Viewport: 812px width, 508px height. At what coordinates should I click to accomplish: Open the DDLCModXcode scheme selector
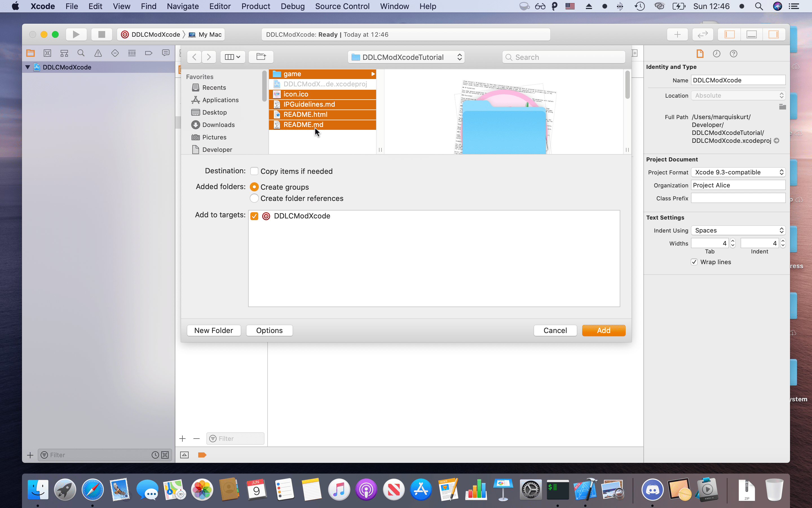point(152,34)
